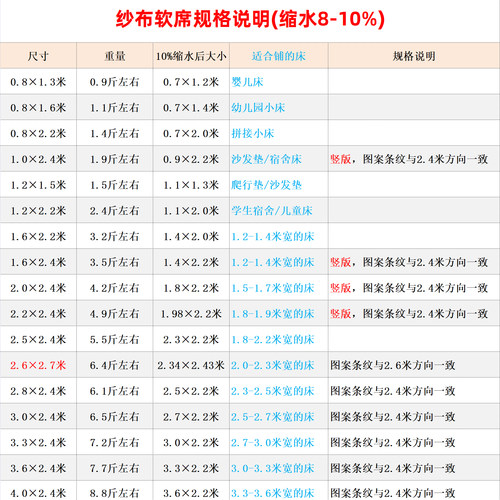
Task: Select weight cell 6.1斤左右
Action: 114,391
